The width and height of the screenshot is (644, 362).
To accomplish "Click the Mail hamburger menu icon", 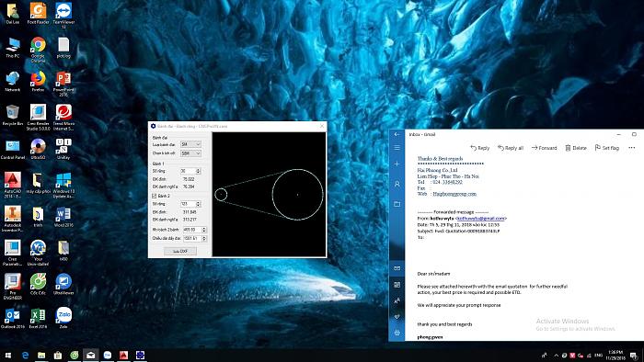I will tap(397, 148).
